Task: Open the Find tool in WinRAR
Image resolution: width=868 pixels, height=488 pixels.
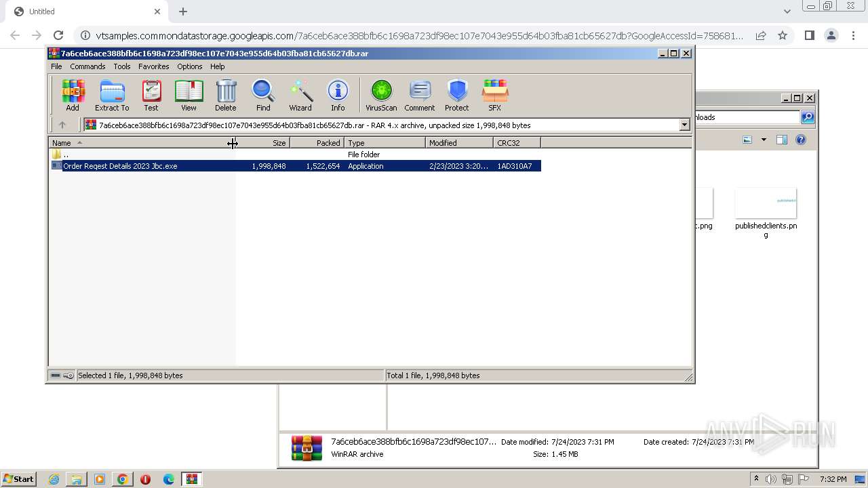Action: tap(263, 95)
